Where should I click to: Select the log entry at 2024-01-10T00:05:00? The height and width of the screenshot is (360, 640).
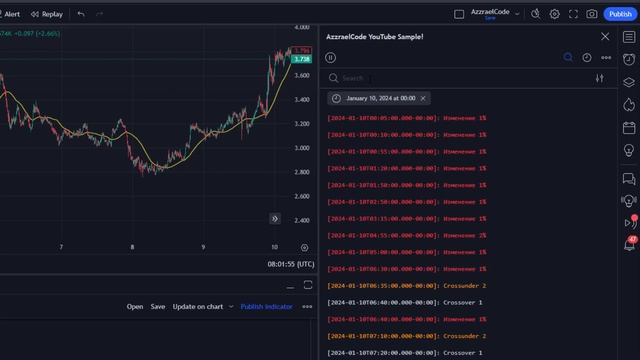407,118
